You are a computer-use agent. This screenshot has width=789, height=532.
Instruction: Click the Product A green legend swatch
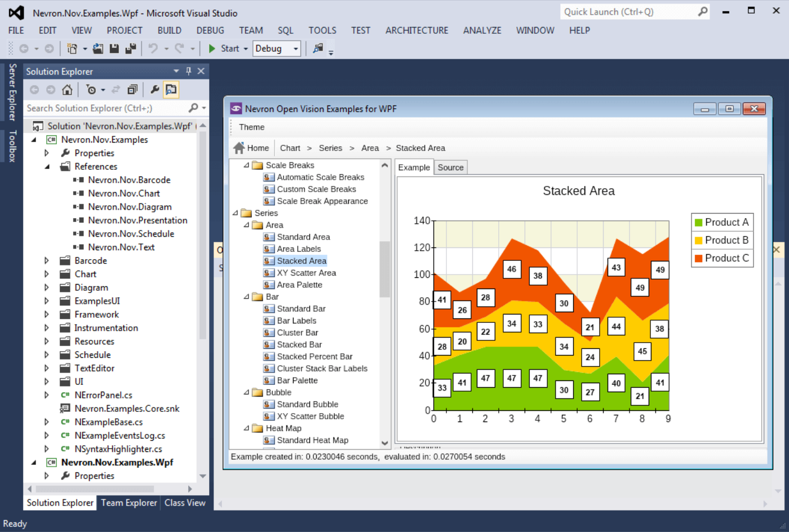[699, 223]
